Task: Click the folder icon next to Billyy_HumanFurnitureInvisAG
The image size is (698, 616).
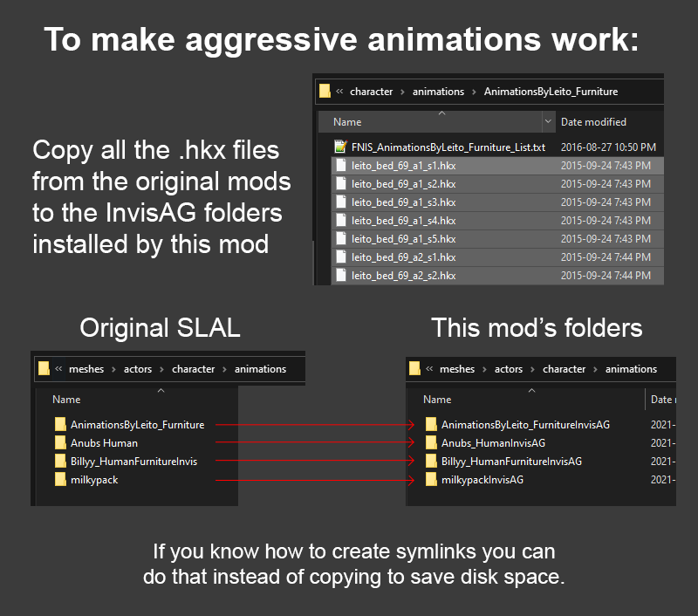Action: pos(431,461)
